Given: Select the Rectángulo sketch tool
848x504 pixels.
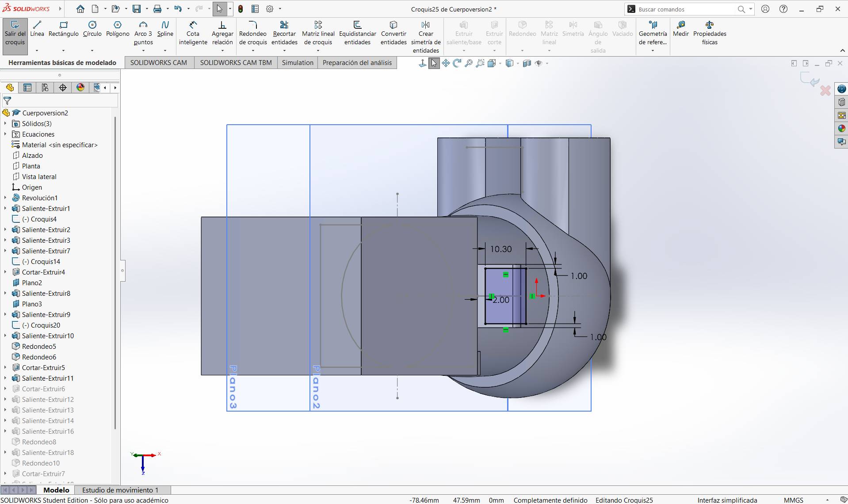Looking at the screenshot, I should pos(64,29).
